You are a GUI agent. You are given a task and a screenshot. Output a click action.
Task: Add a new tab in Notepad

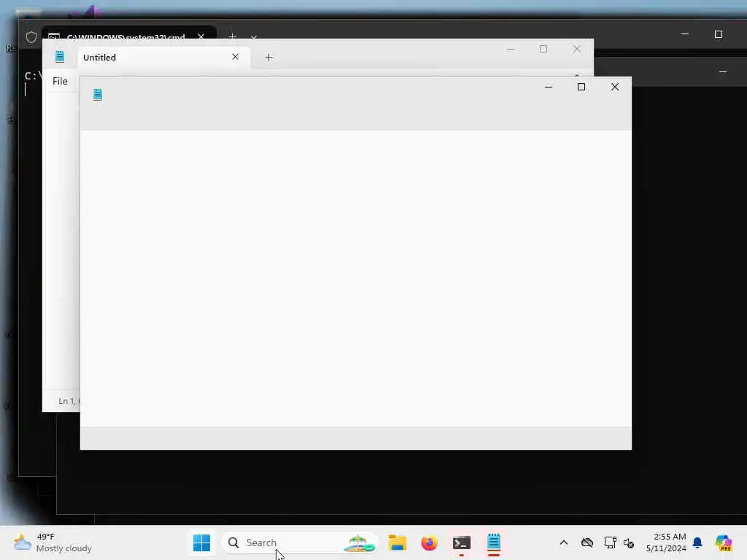[x=268, y=57]
